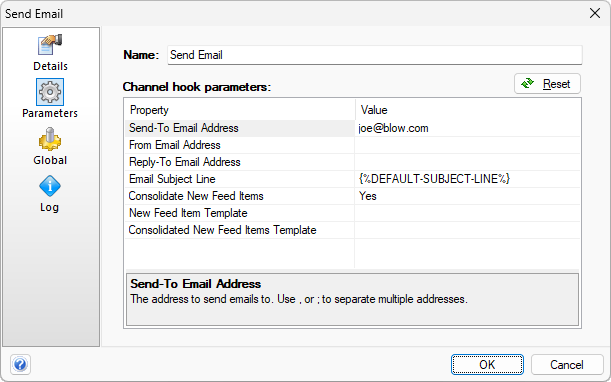Confirm with the OK button
This screenshot has width=611, height=382.
(x=487, y=365)
